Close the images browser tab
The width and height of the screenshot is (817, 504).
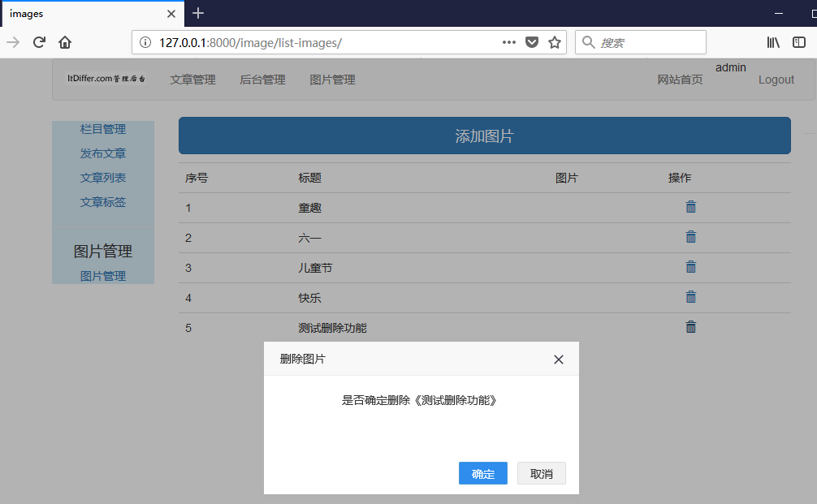point(171,14)
